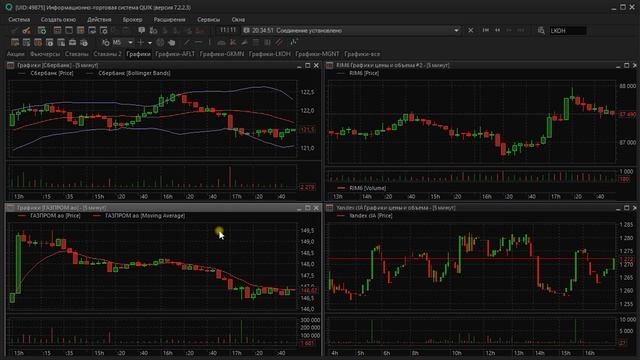Select the horizontal line drawing tool
Viewport: 640px width, 360px height.
point(198,42)
